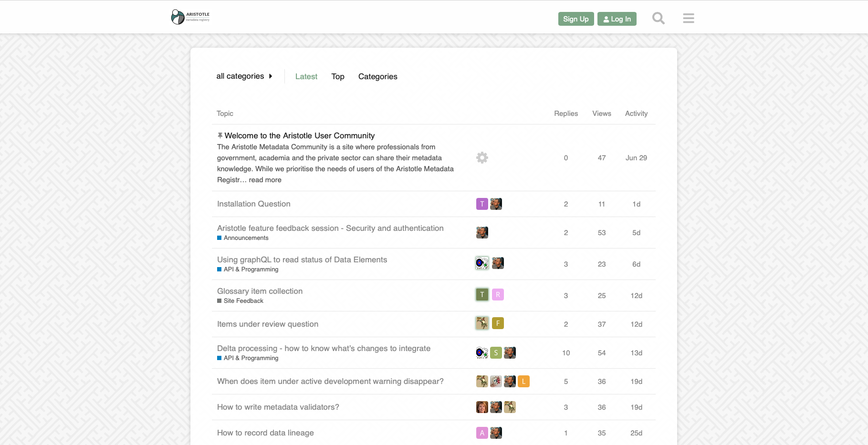Click the F avatar on Items under review
This screenshot has width=868, height=445.
tap(498, 323)
